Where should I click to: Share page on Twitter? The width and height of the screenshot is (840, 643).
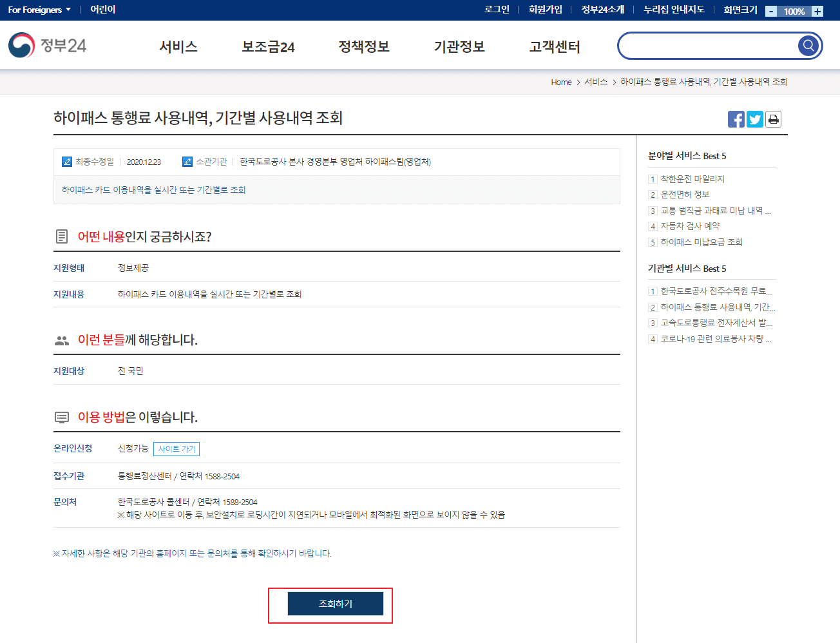[x=755, y=119]
